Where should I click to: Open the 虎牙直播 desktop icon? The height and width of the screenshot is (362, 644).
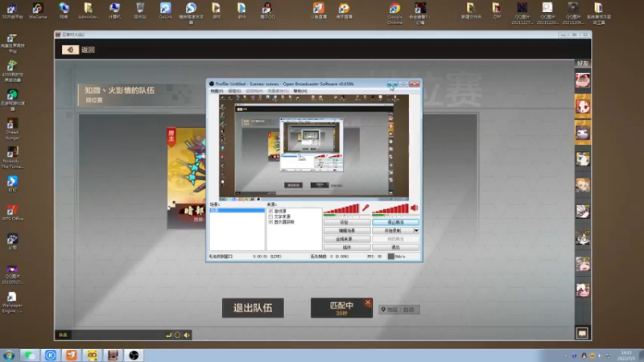click(345, 11)
